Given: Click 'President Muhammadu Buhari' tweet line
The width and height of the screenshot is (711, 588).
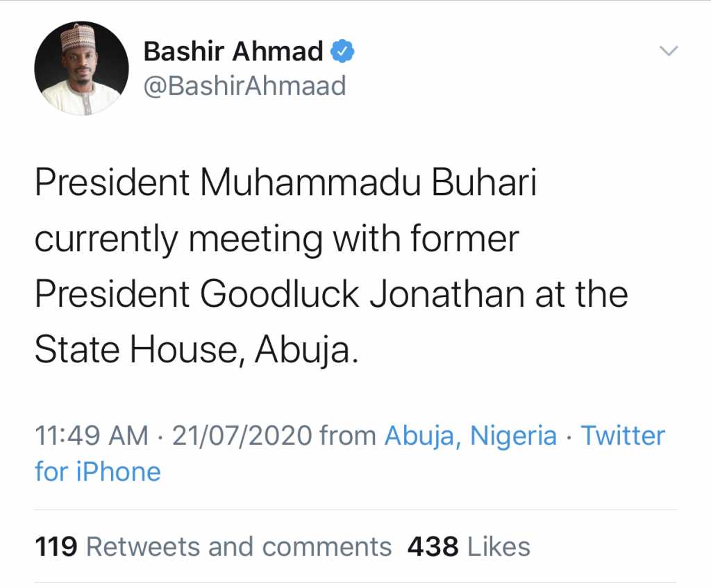Looking at the screenshot, I should click(x=285, y=183).
